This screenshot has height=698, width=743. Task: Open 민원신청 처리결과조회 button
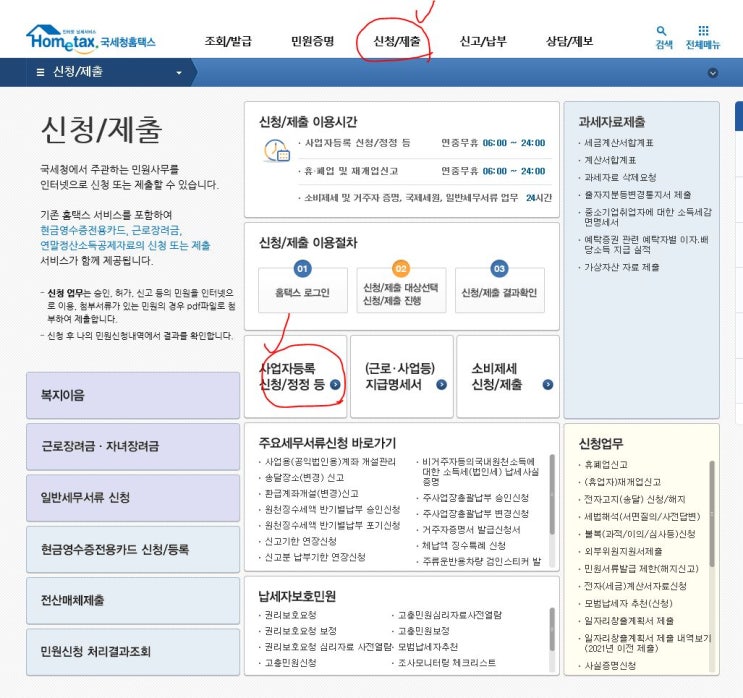tap(133, 652)
